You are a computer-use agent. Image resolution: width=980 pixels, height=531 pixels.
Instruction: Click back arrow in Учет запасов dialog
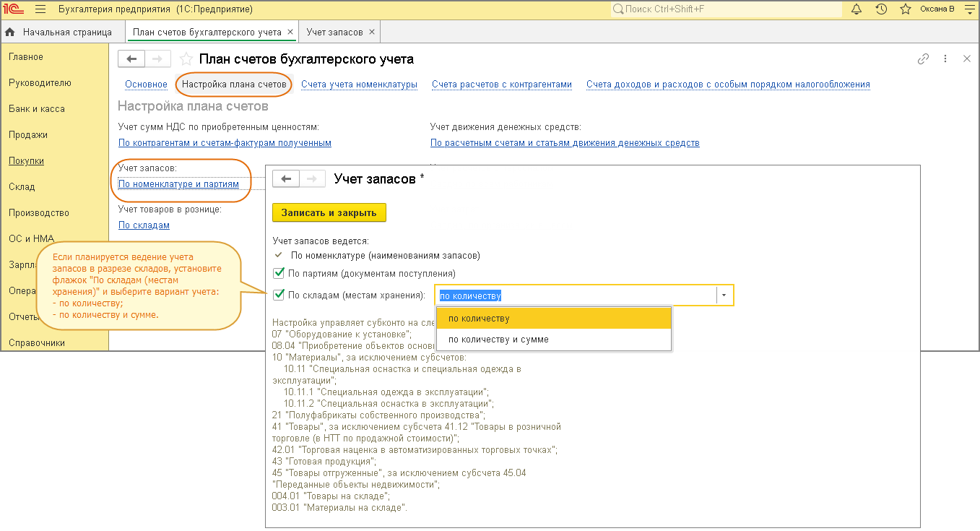pyautogui.click(x=286, y=178)
